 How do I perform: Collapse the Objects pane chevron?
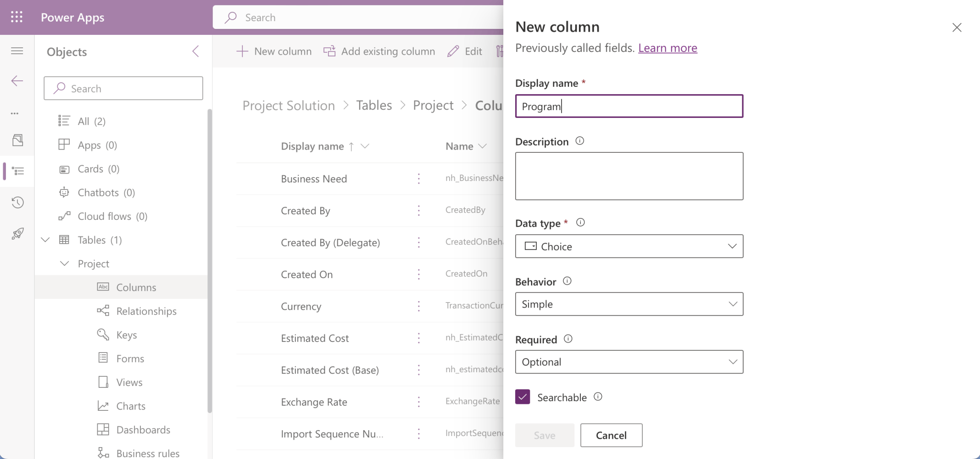195,51
